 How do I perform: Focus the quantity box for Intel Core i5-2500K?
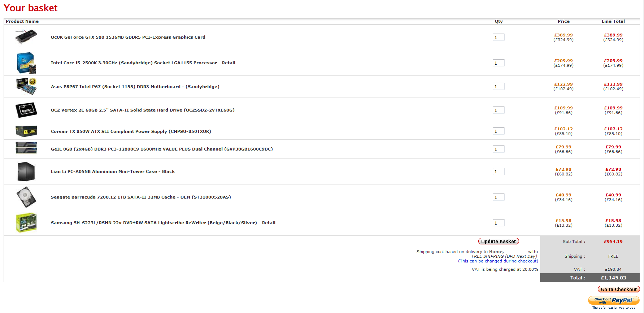[x=498, y=63]
